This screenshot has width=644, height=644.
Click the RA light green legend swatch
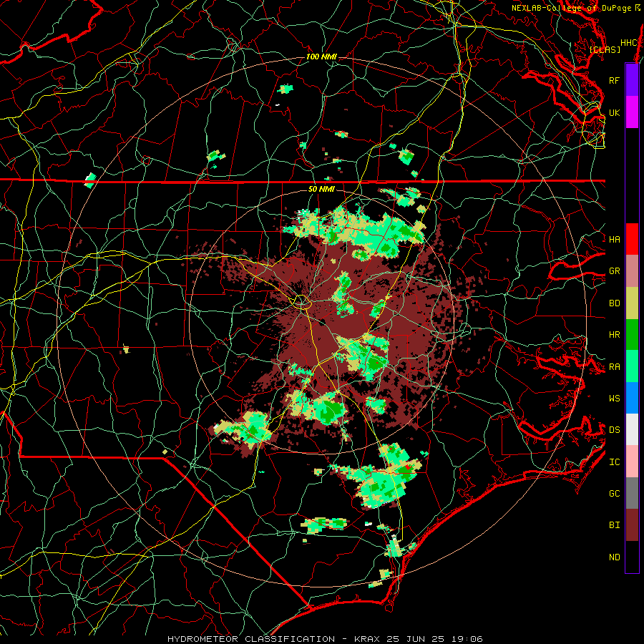(632, 366)
